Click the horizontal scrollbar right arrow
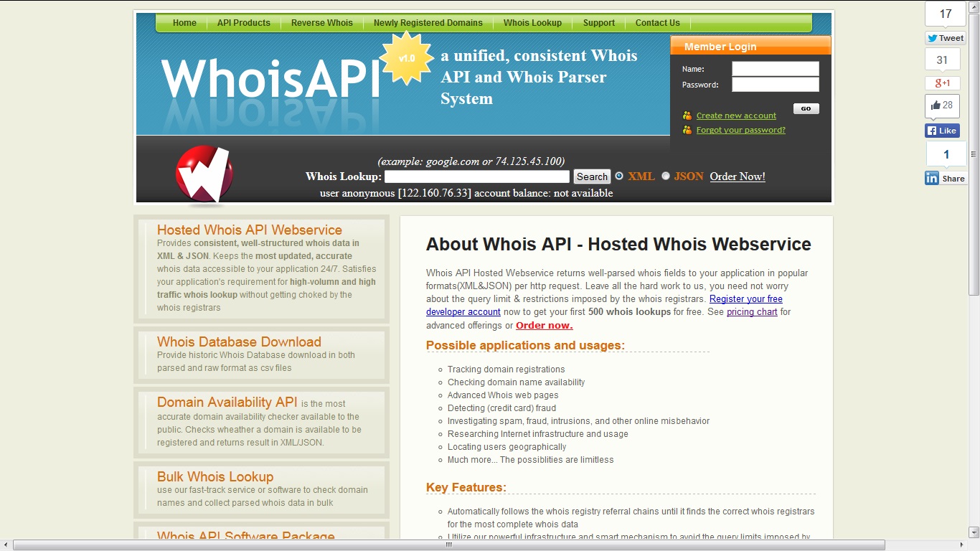The image size is (980, 551). pos(962,545)
